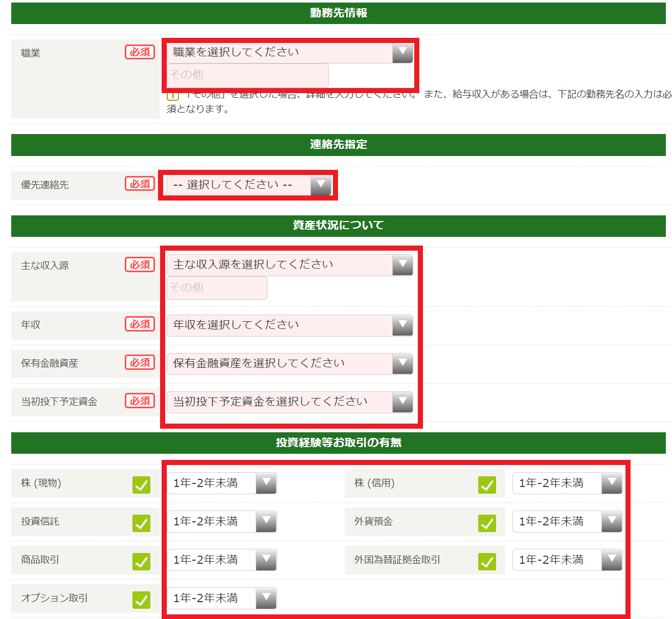Toggle the 株 (現物) checkbox
The width and height of the screenshot is (672, 619).
141,484
